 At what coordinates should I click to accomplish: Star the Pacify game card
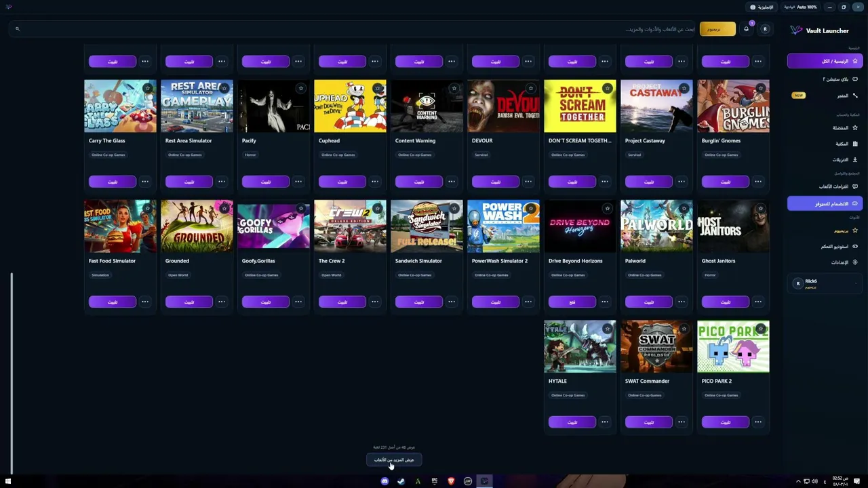coord(300,88)
